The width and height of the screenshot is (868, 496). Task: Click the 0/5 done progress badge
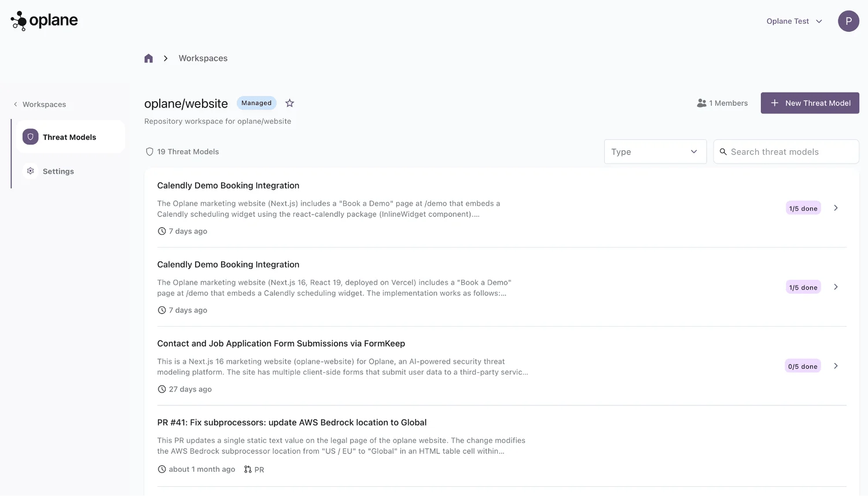click(x=803, y=367)
